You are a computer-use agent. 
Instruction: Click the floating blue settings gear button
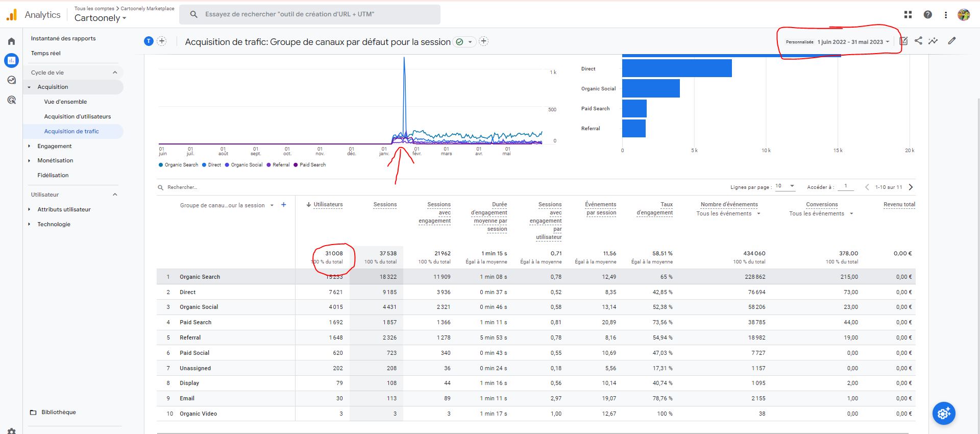point(944,413)
